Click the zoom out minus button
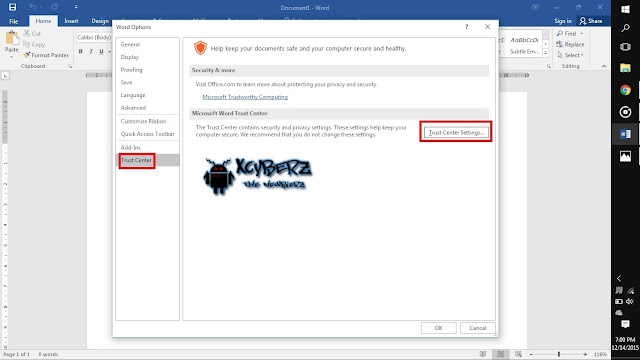This screenshot has height=360, width=640. point(531,354)
